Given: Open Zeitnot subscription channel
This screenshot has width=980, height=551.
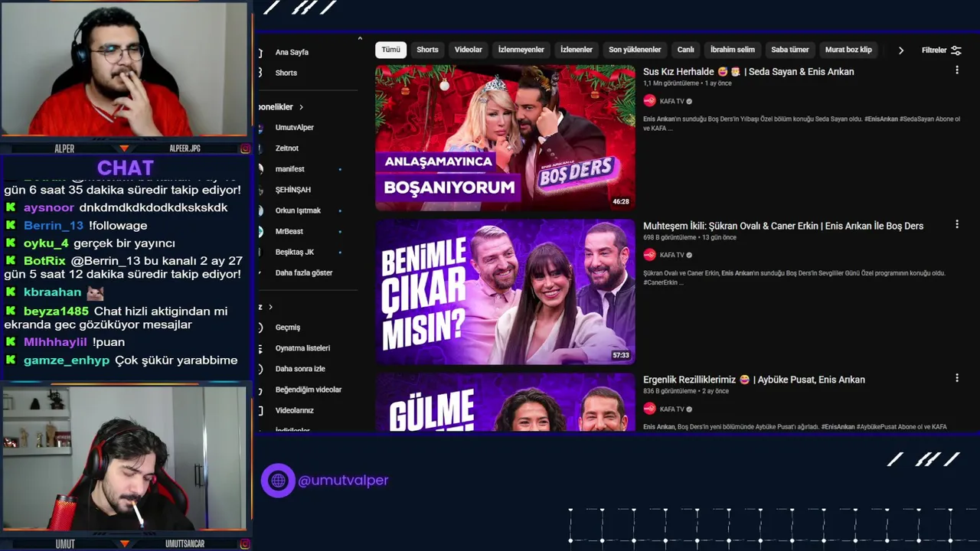Looking at the screenshot, I should point(287,148).
